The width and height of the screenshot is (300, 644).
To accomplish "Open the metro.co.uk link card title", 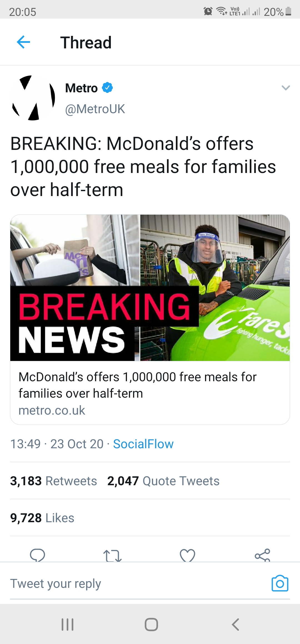I will pyautogui.click(x=137, y=385).
